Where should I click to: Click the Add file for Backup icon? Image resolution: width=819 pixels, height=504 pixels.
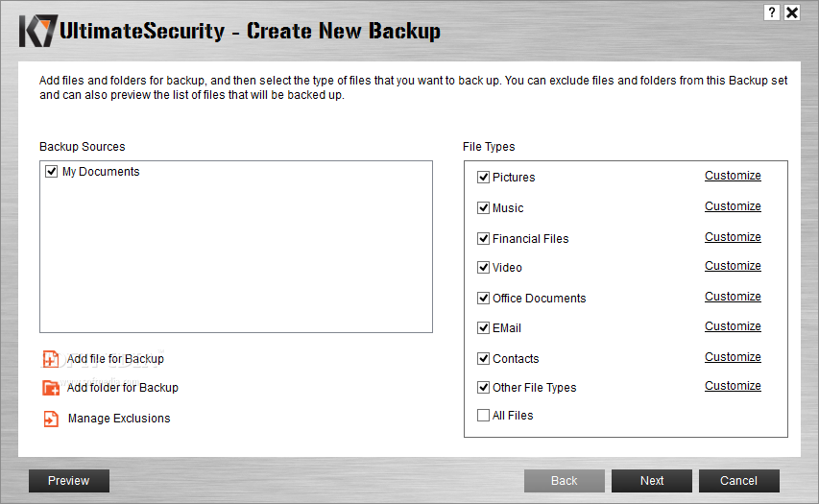[51, 359]
